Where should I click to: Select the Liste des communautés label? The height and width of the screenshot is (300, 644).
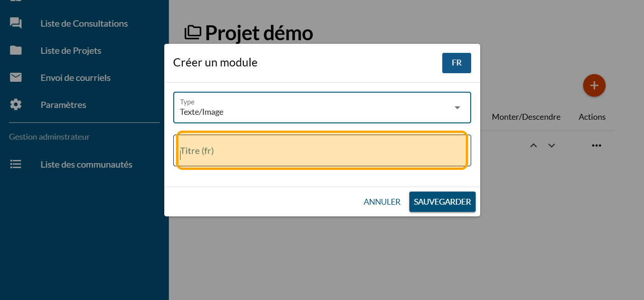click(86, 164)
